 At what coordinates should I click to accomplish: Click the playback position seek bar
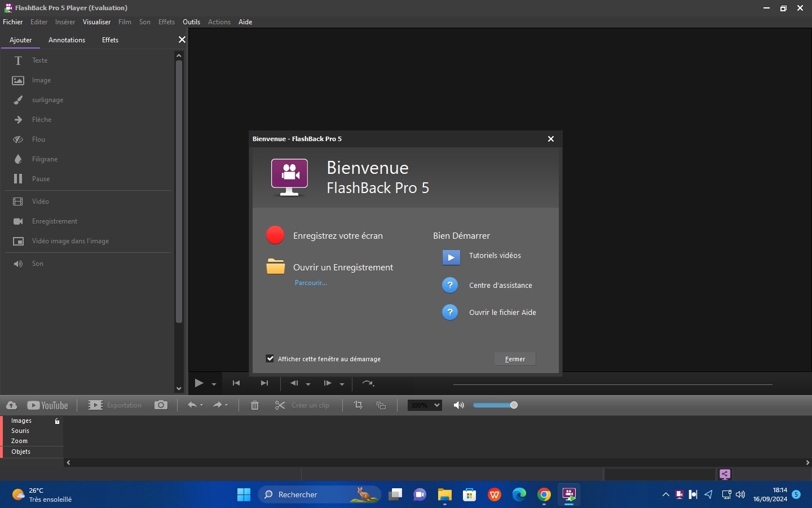pos(612,384)
